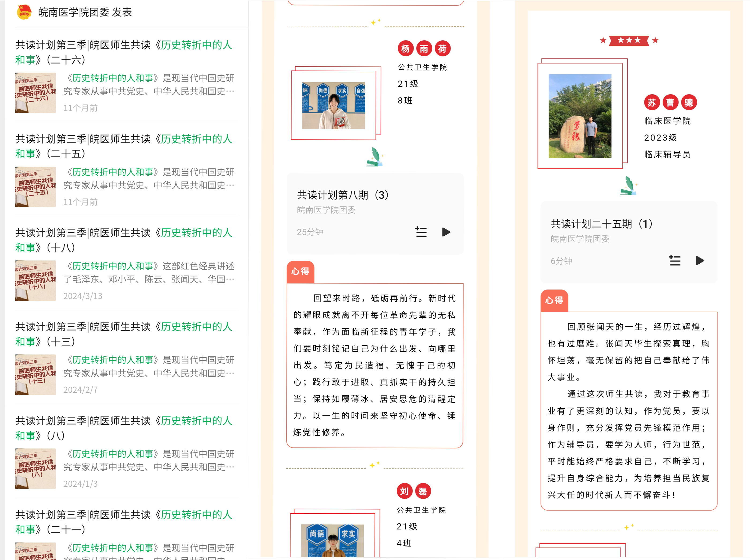Click 11个月前 under article (二十六)
Viewport: 750px width, 560px height.
coord(80,108)
